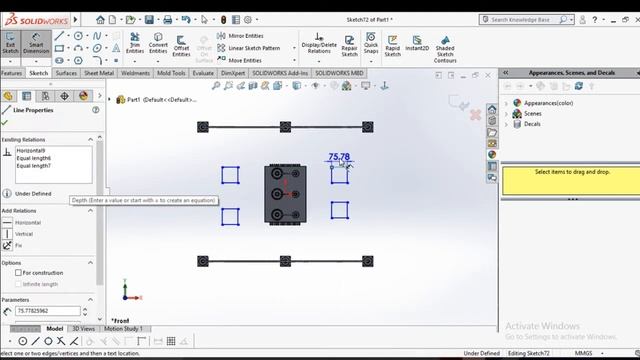The height and width of the screenshot is (360, 640).
Task: Increment the length parameter spinner
Action: [x=85, y=309]
